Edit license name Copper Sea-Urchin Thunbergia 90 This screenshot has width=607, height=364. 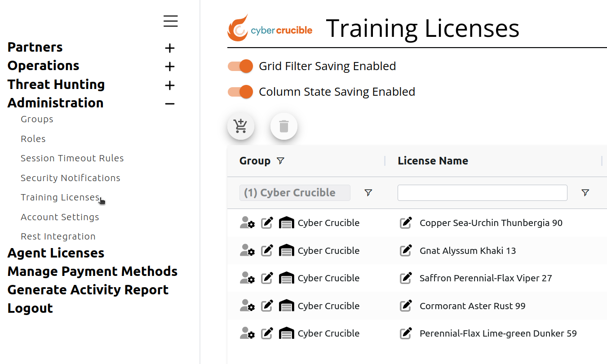(406, 223)
